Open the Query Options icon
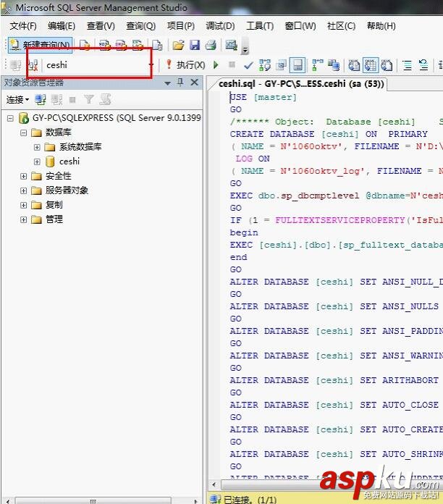This screenshot has height=504, width=443. click(282, 65)
